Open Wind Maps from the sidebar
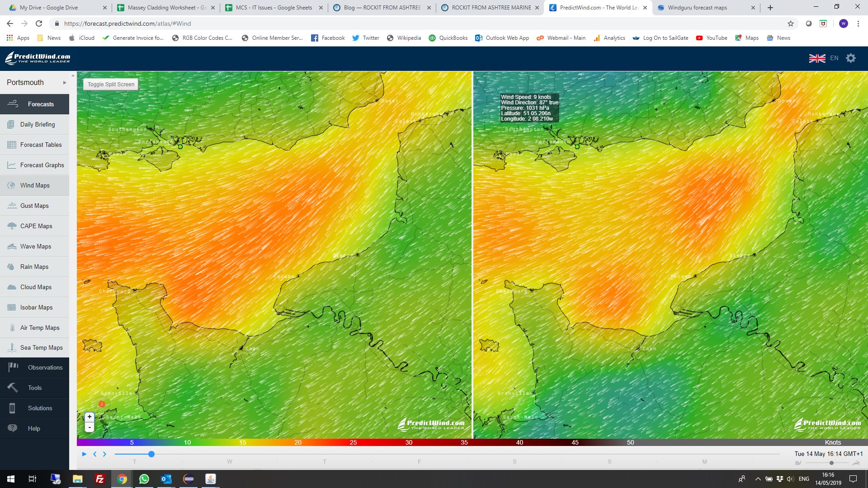The image size is (868, 488). (x=35, y=185)
